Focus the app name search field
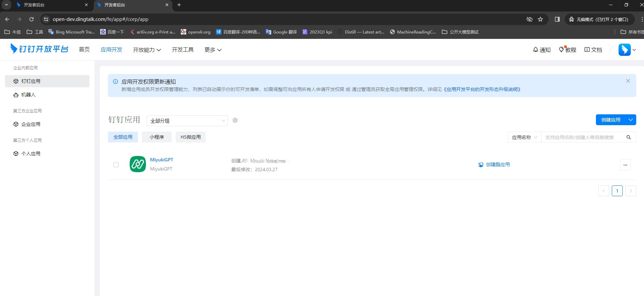The image size is (644, 296). click(x=583, y=137)
